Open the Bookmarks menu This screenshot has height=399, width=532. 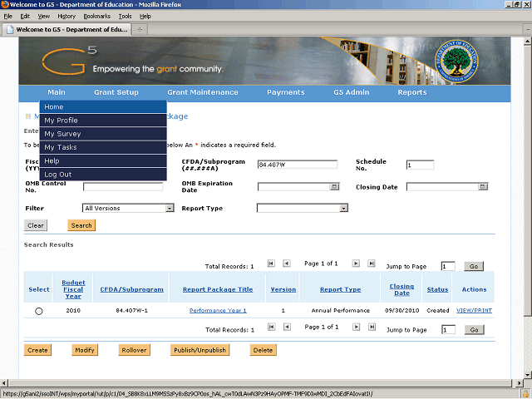97,17
